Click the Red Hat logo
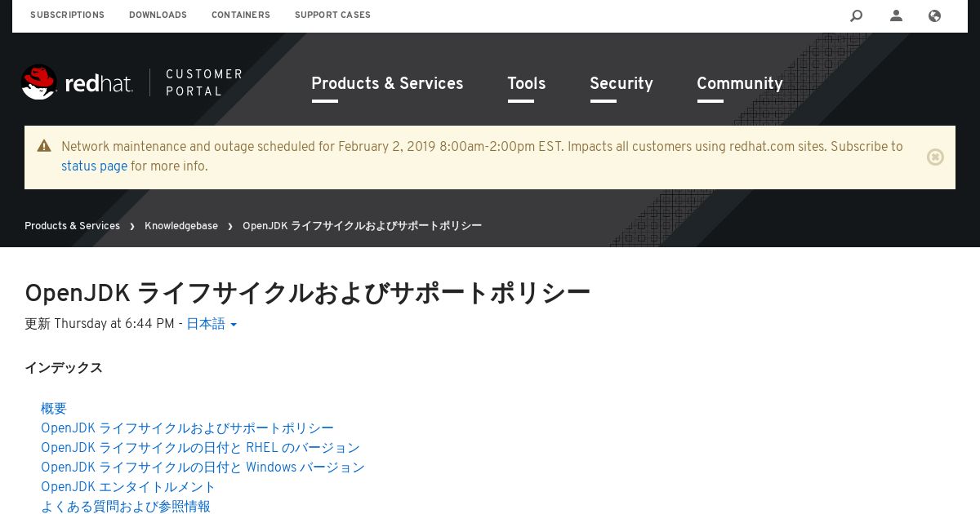The image size is (980, 514). (x=78, y=82)
